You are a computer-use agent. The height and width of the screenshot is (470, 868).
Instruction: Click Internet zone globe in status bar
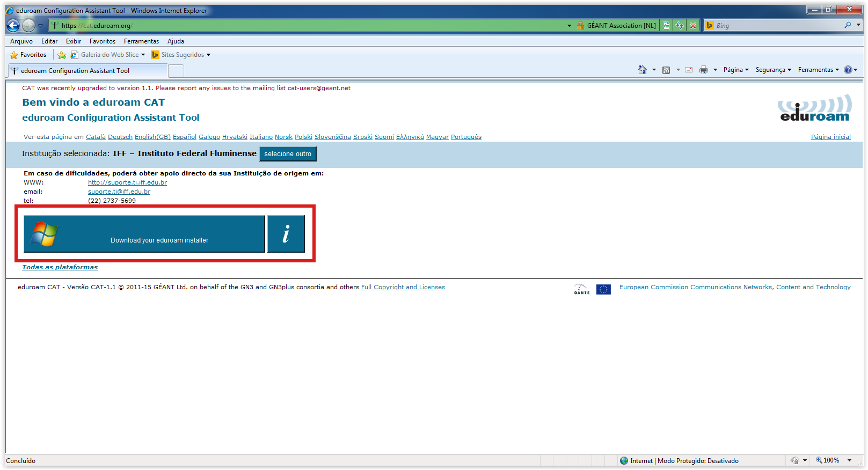coord(624,460)
